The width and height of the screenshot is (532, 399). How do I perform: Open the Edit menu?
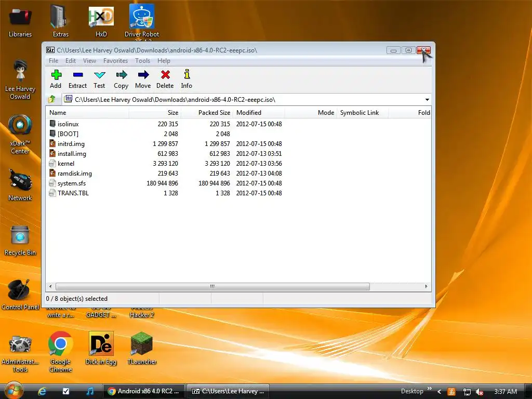tap(71, 61)
